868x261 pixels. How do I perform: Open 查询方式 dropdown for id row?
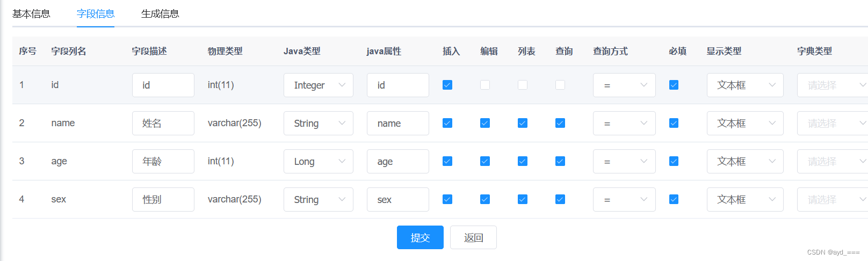pyautogui.click(x=624, y=85)
